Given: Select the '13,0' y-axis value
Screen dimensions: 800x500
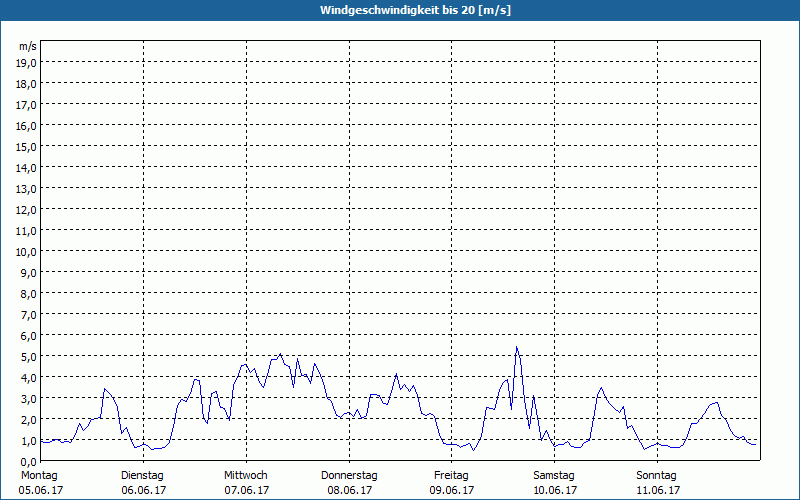Looking at the screenshot, I should point(27,189).
